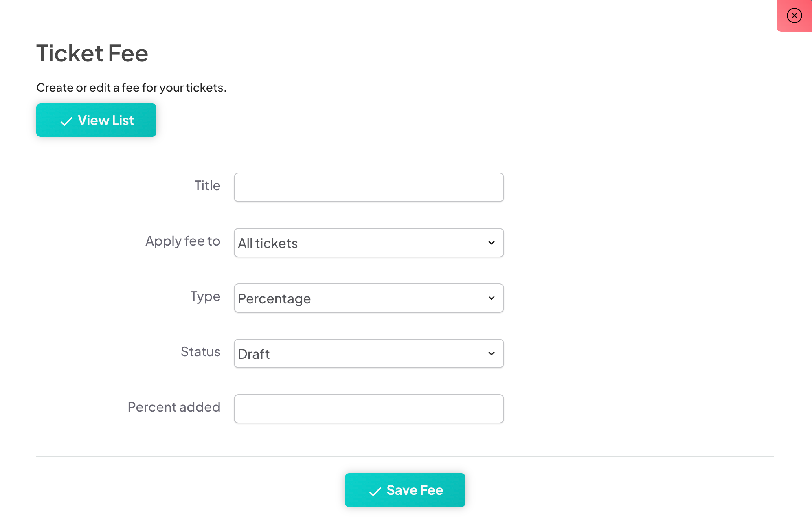Click the View List button

pyautogui.click(x=96, y=120)
